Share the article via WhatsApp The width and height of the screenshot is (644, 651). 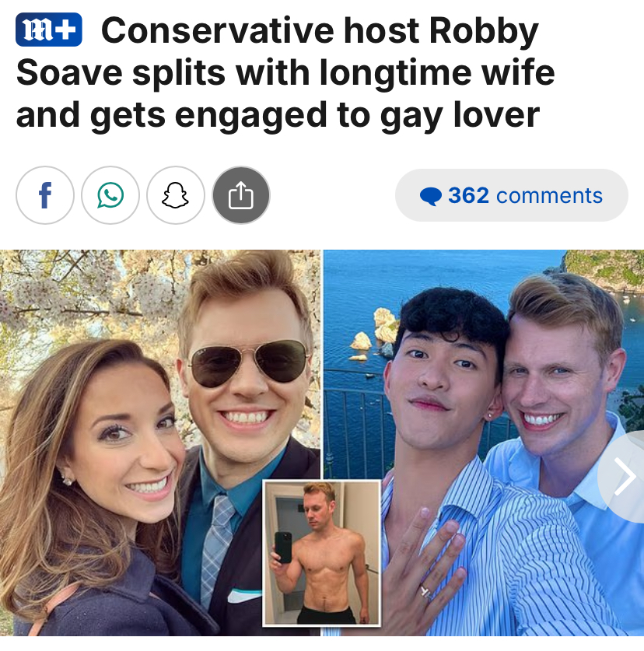tap(110, 195)
